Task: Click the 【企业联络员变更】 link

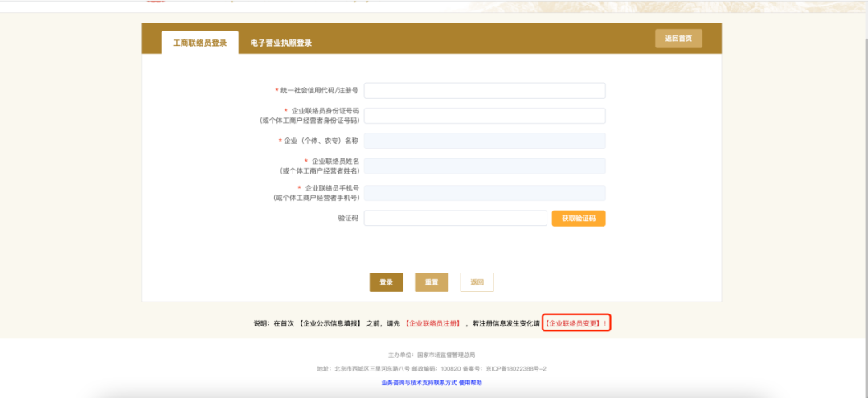Action: [x=574, y=323]
